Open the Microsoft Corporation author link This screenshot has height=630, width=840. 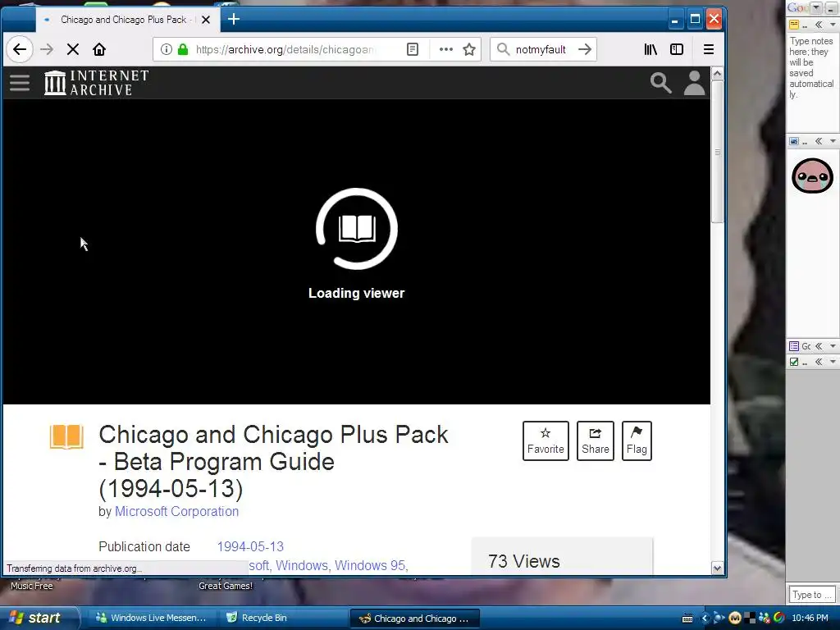(177, 512)
